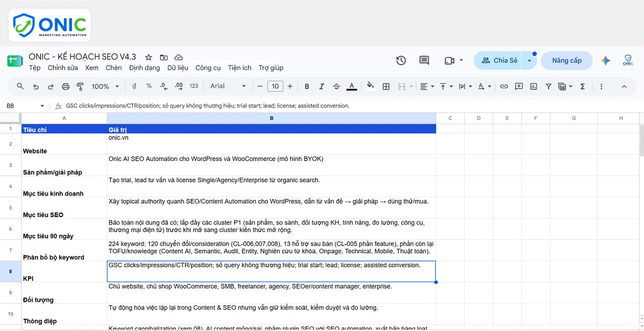Viewport: 644px width, 331px height.
Task: Format cell as currency đ
Action: click(x=134, y=86)
